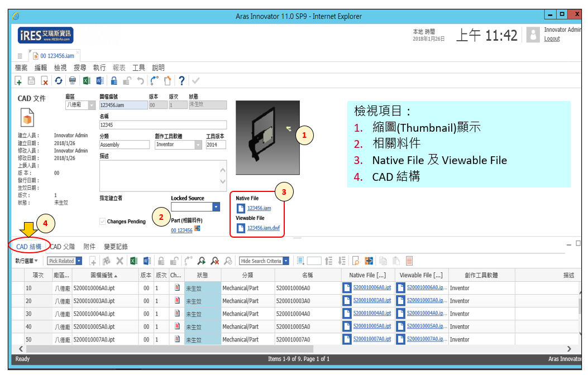Screen dimensions: 588x375
Task: Select the grid row with 5200010007A0.ipt
Action: (297, 339)
